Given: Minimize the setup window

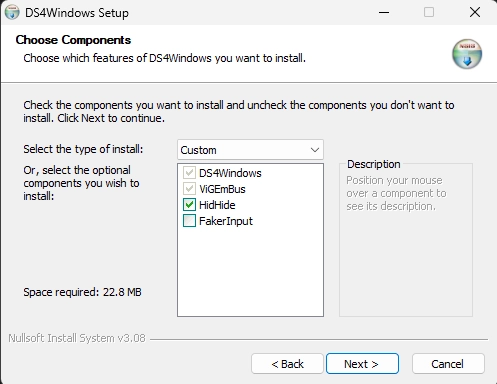Looking at the screenshot, I should (x=384, y=13).
